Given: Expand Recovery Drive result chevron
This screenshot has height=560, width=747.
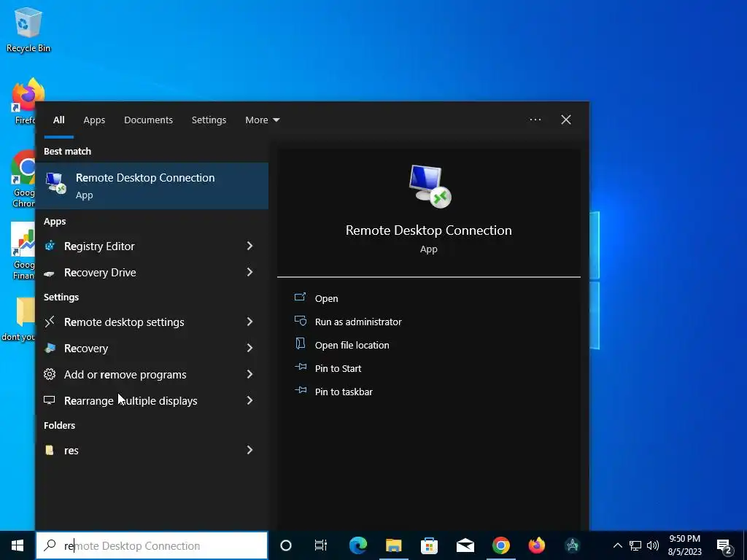Looking at the screenshot, I should [x=249, y=272].
